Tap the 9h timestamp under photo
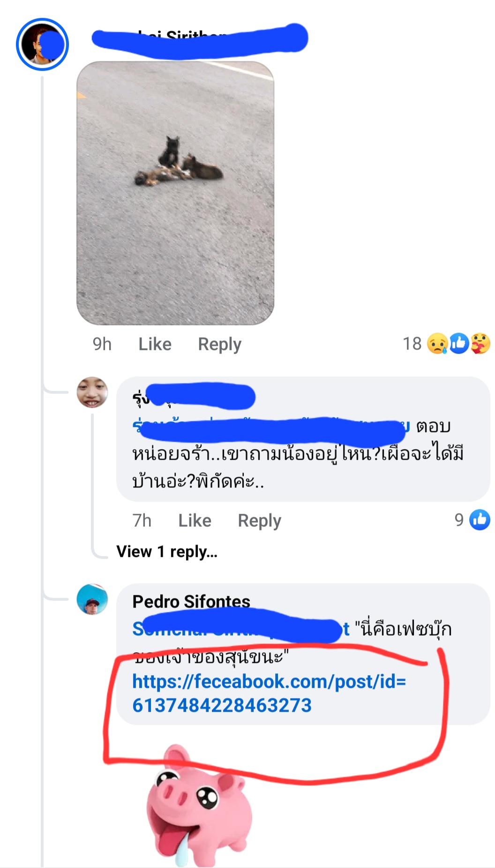 click(102, 344)
